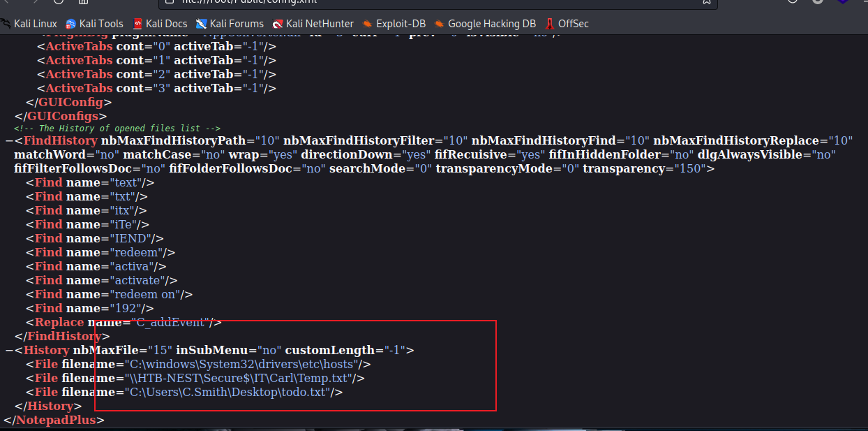Viewport: 868px width, 431px height.
Task: Click the Find name="iTe" line
Action: 87,224
